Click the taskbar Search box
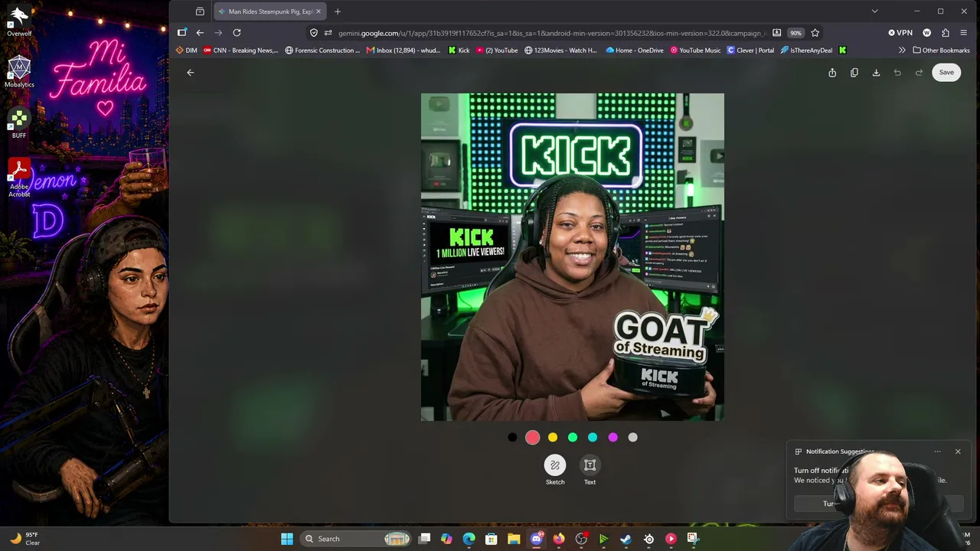 [x=356, y=539]
